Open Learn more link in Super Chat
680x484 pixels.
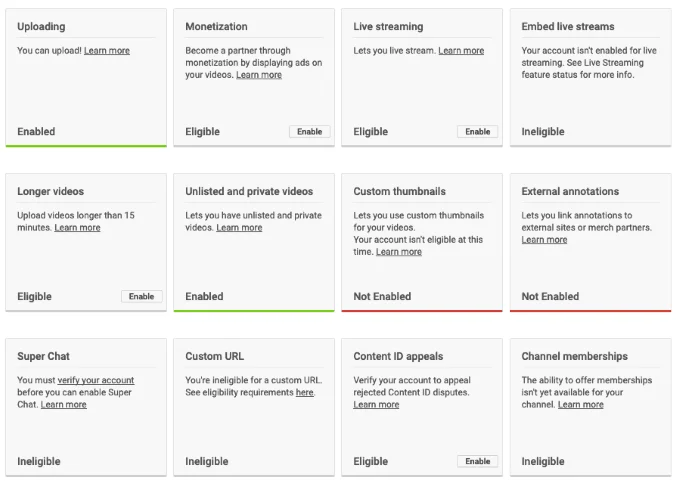pos(64,405)
